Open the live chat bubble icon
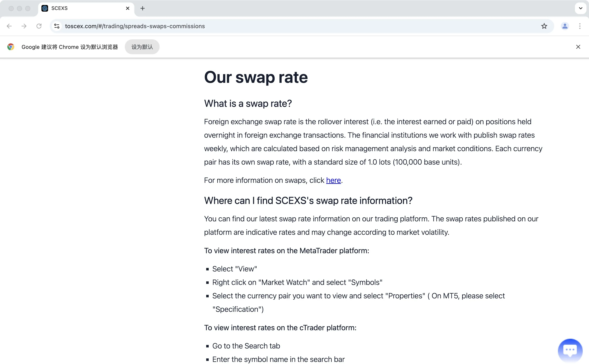This screenshot has height=364, width=589. pyautogui.click(x=570, y=350)
